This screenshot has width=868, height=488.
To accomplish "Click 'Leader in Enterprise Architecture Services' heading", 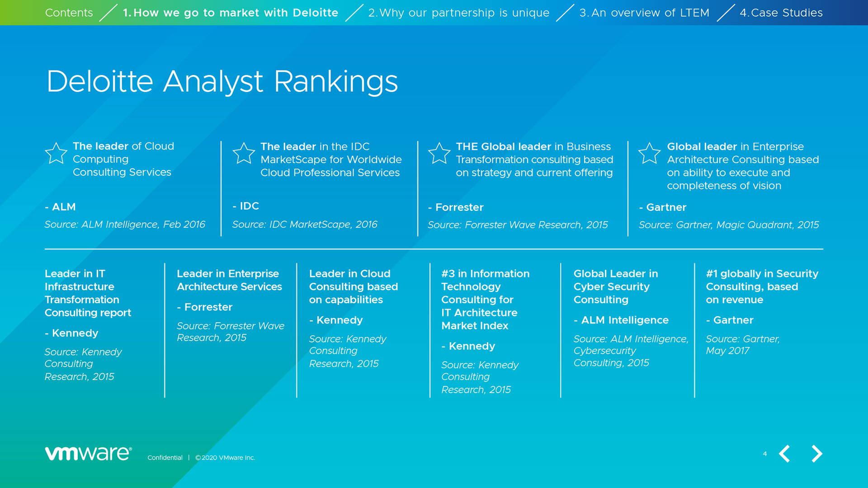I will (229, 280).
